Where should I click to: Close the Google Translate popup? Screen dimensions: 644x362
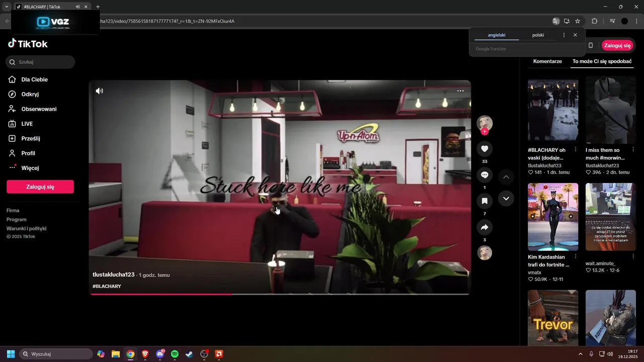pos(575,35)
